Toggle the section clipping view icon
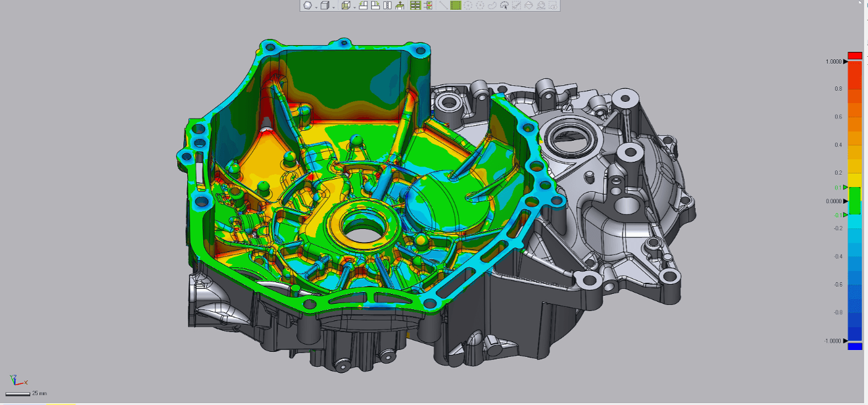This screenshot has height=405, width=868. pos(428,6)
